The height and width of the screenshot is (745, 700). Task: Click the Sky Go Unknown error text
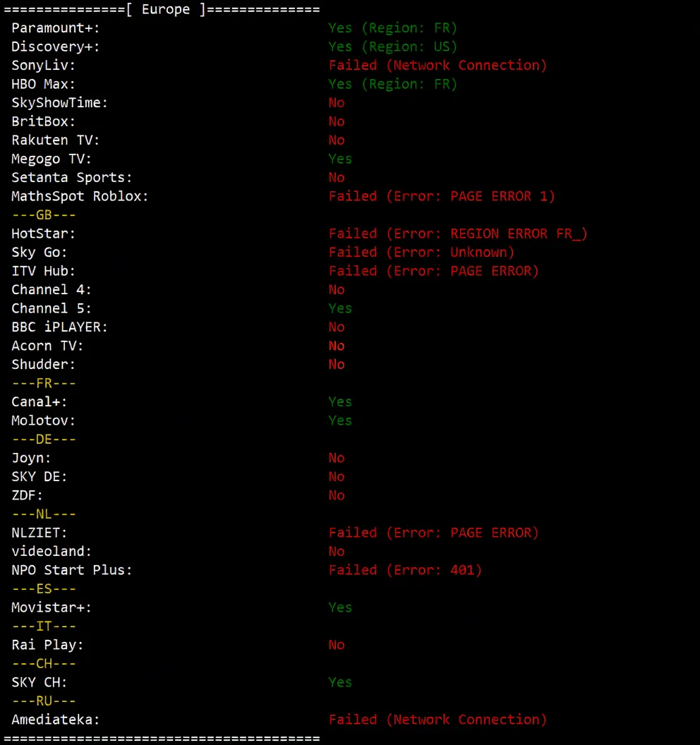421,252
